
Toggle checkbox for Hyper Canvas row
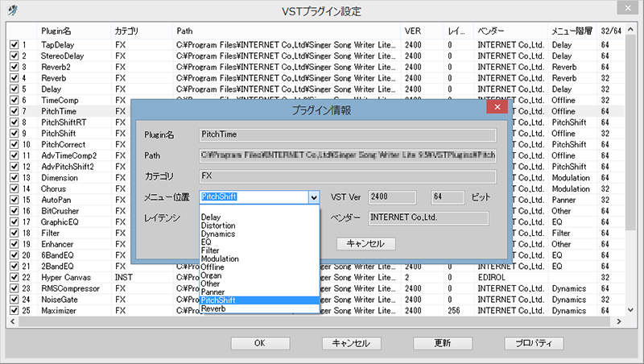(x=14, y=277)
